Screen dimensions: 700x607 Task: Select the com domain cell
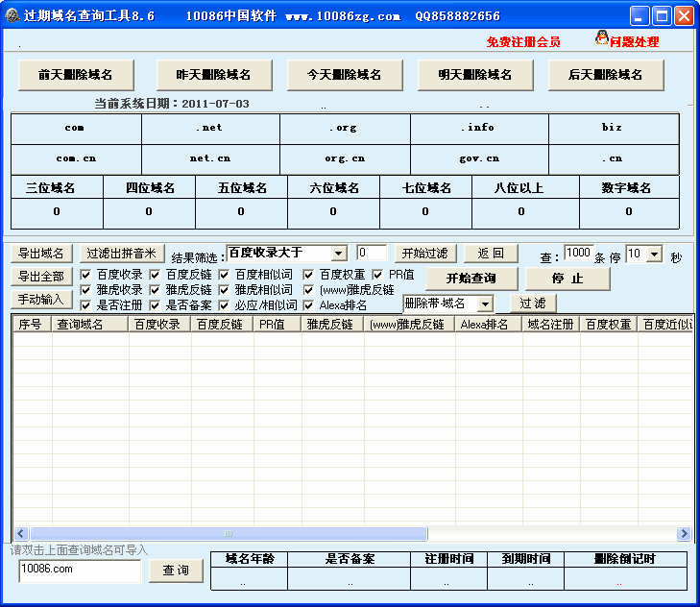(77, 129)
